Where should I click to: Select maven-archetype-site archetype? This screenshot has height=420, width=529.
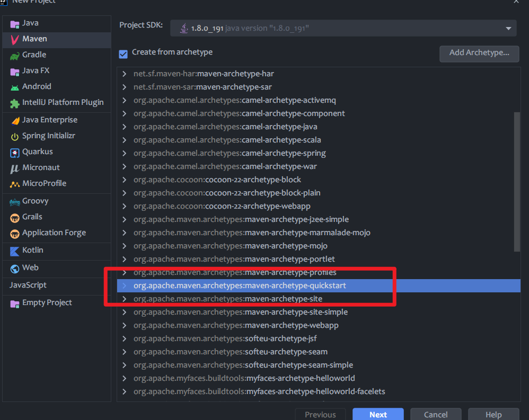click(x=319, y=299)
